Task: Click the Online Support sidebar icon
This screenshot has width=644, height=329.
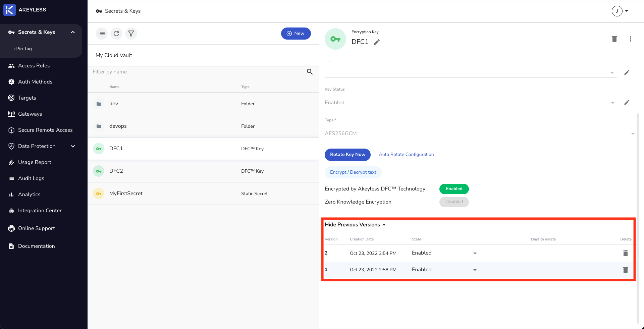Action: click(x=11, y=228)
